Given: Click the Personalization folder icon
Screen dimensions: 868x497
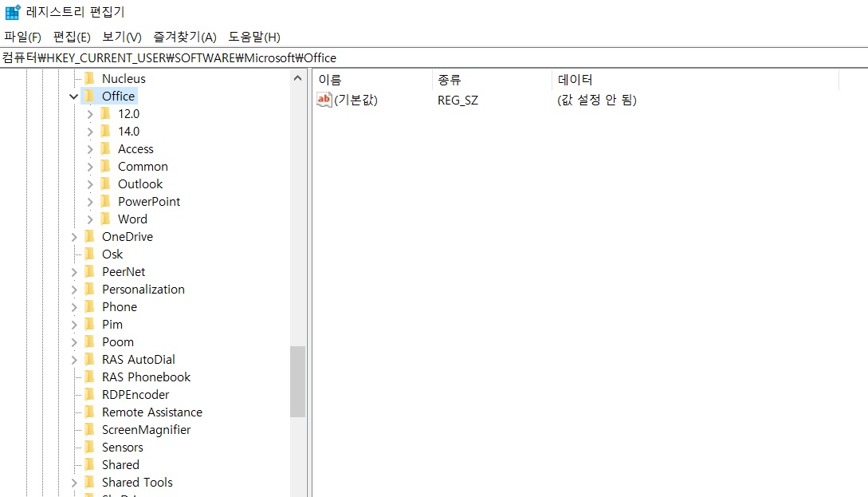Looking at the screenshot, I should 90,290.
